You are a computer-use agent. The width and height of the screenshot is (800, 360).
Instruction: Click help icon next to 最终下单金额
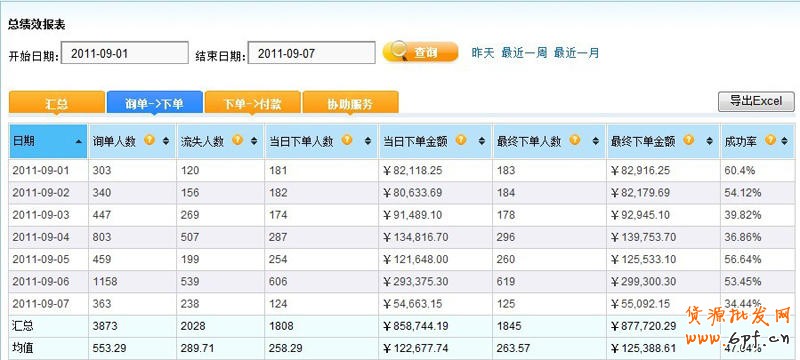point(688,139)
